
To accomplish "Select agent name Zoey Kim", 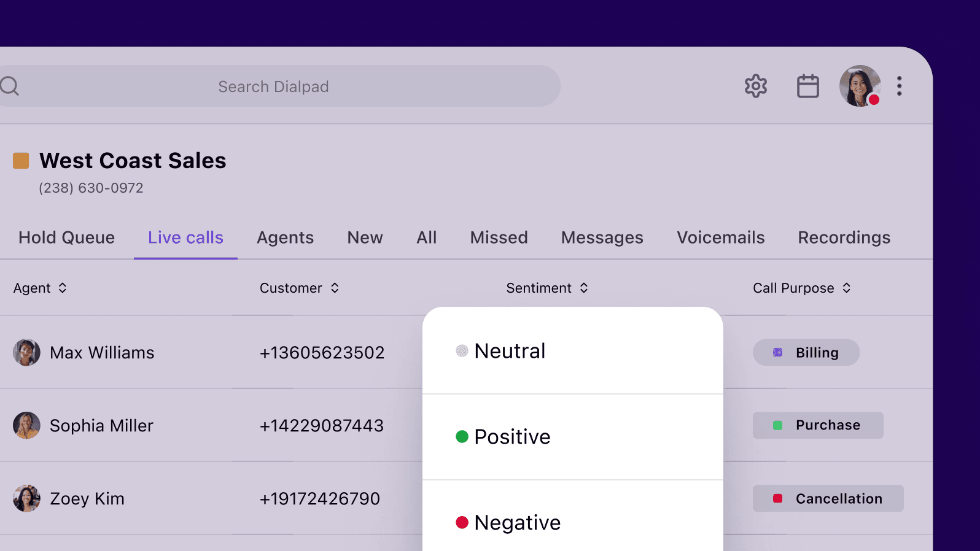I will click(87, 499).
